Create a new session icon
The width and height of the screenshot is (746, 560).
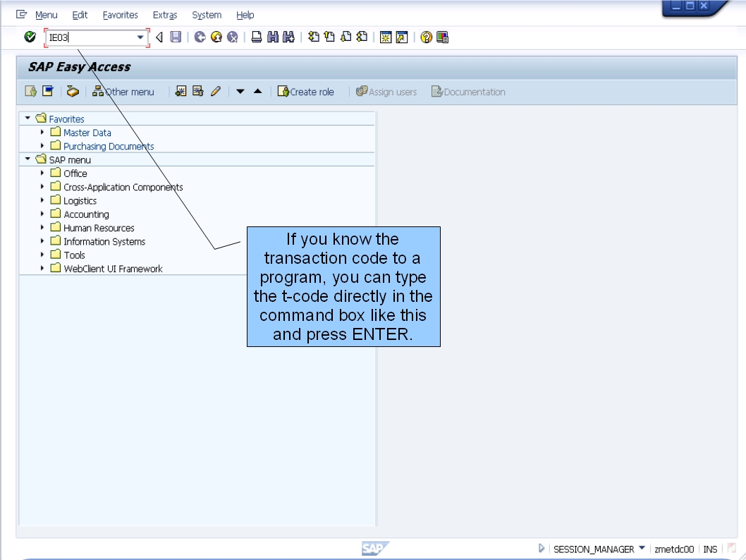pos(386,37)
